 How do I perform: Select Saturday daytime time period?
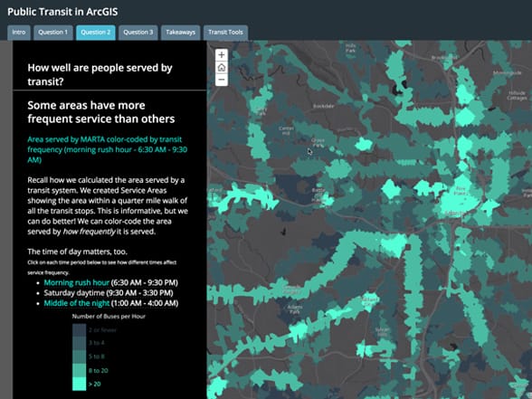point(74,293)
